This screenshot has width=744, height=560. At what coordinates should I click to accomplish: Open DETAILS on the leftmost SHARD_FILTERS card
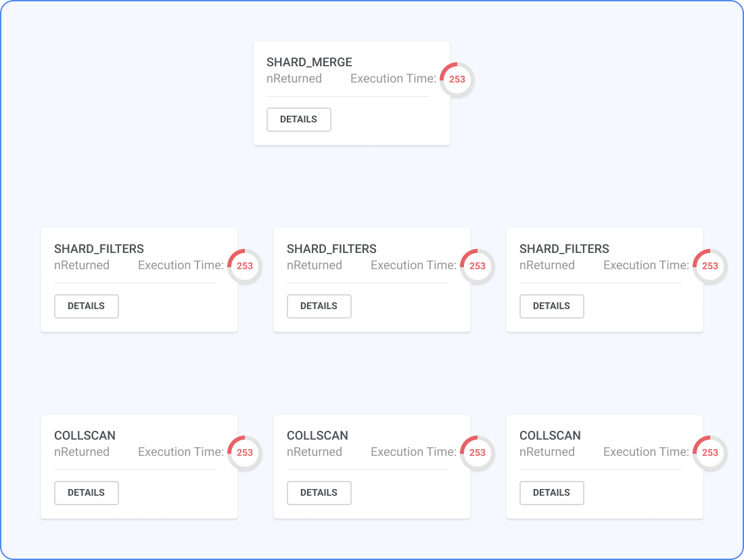87,306
